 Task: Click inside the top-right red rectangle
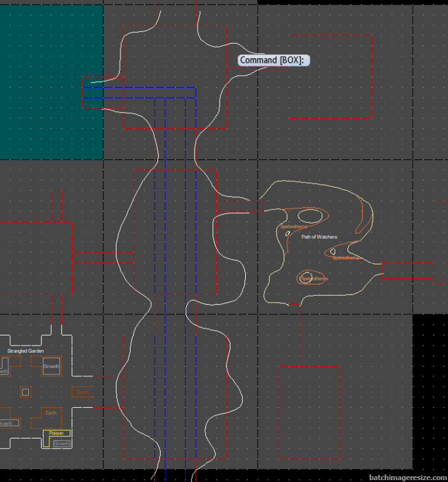[330, 77]
